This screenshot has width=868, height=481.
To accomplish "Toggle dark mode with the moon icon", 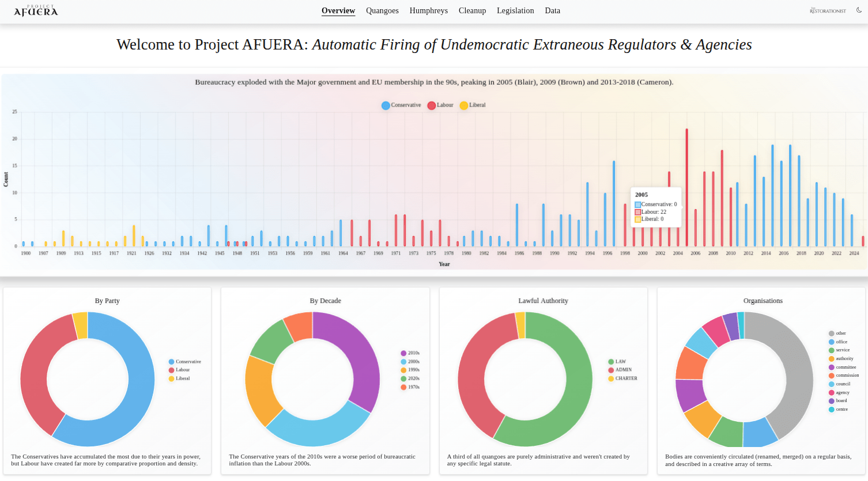I will 859,10.
